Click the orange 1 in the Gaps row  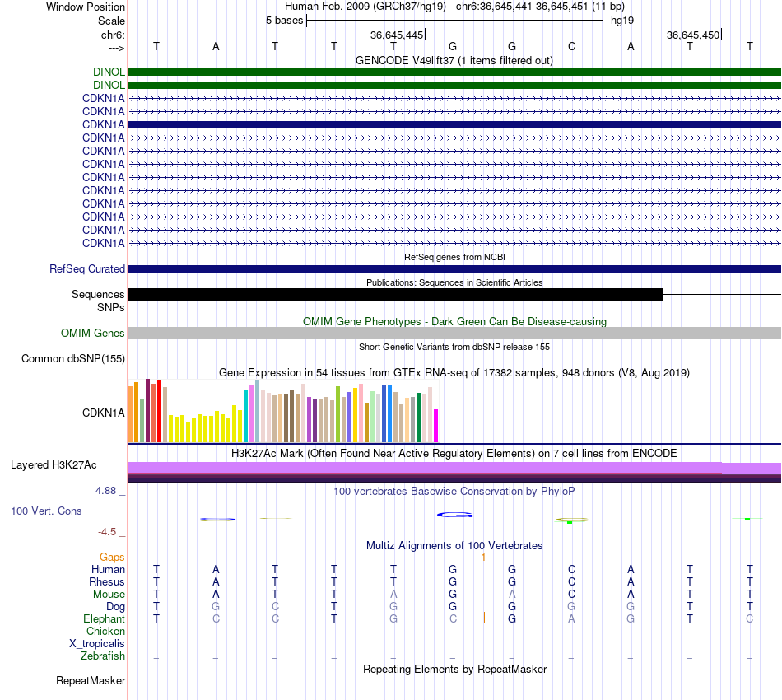(483, 558)
